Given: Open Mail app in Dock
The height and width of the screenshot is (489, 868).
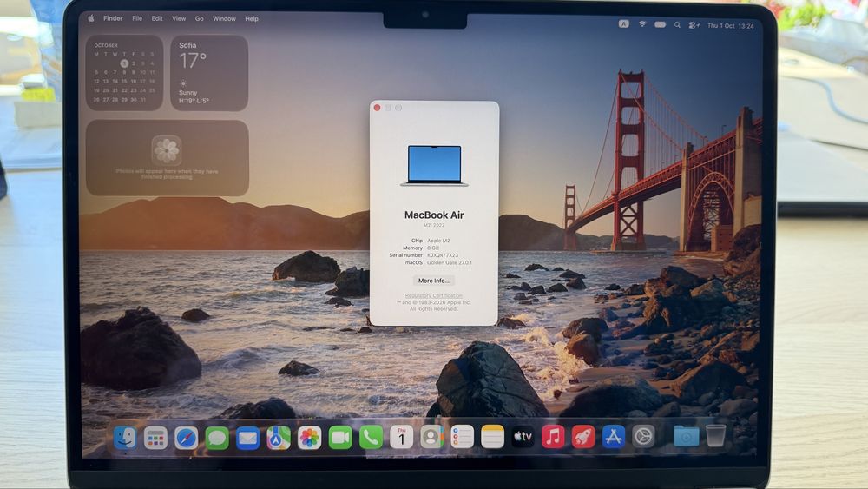Looking at the screenshot, I should pyautogui.click(x=247, y=438).
